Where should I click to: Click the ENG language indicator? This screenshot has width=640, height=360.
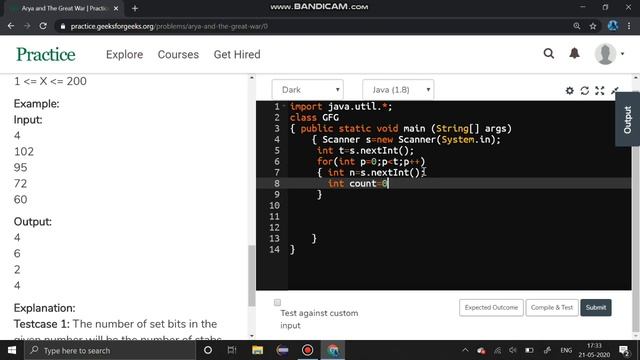click(566, 350)
